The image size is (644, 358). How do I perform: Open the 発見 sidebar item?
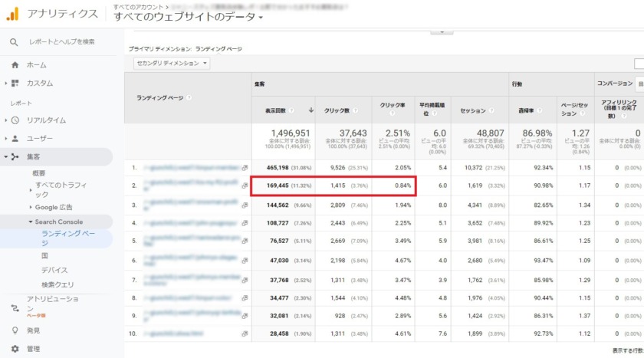pyautogui.click(x=33, y=330)
